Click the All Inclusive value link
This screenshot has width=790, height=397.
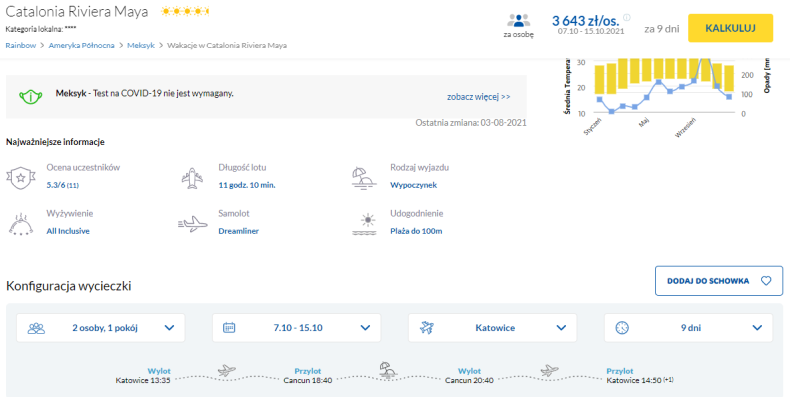point(68,231)
